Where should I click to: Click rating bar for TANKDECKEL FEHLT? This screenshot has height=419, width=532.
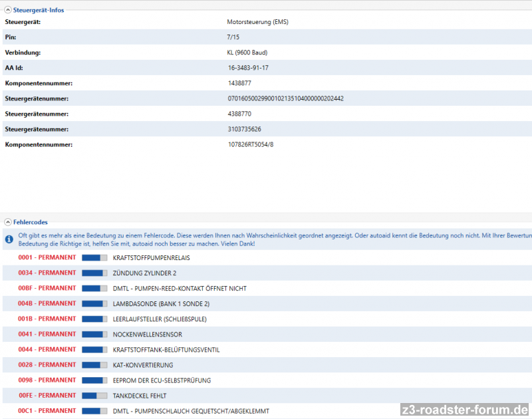coord(94,396)
